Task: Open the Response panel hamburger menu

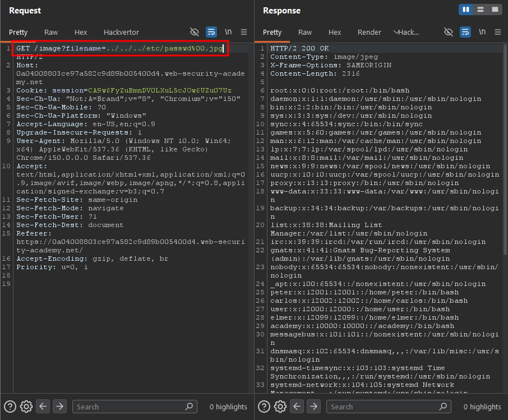Action: [498, 32]
